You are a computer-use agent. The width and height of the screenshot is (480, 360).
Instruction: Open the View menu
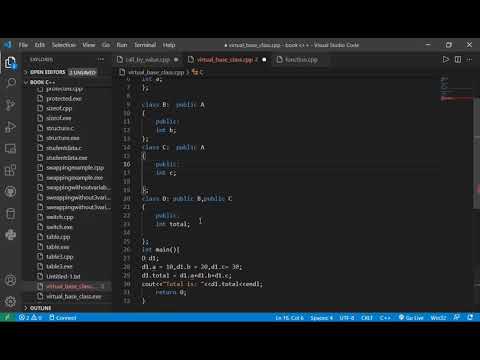(89, 45)
